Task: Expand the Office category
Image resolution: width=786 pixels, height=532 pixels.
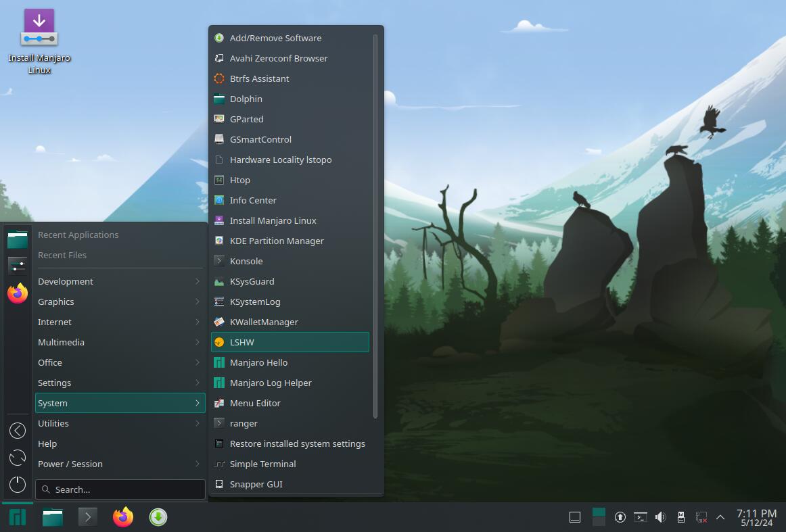Action: coord(120,363)
